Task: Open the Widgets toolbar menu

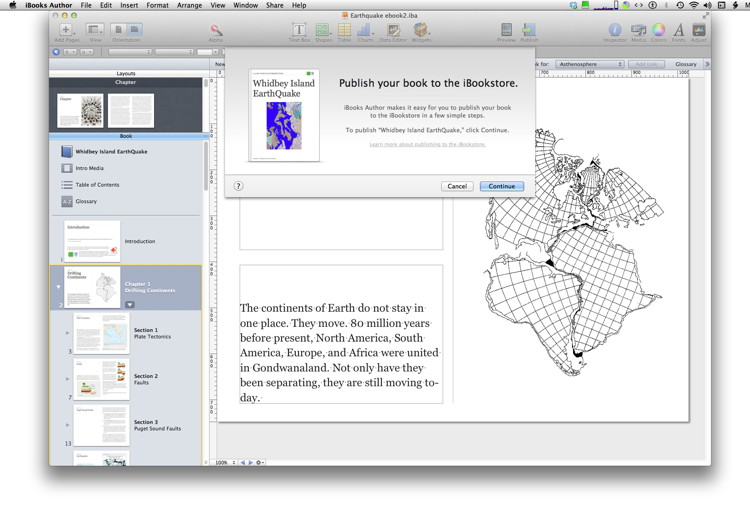Action: [421, 33]
